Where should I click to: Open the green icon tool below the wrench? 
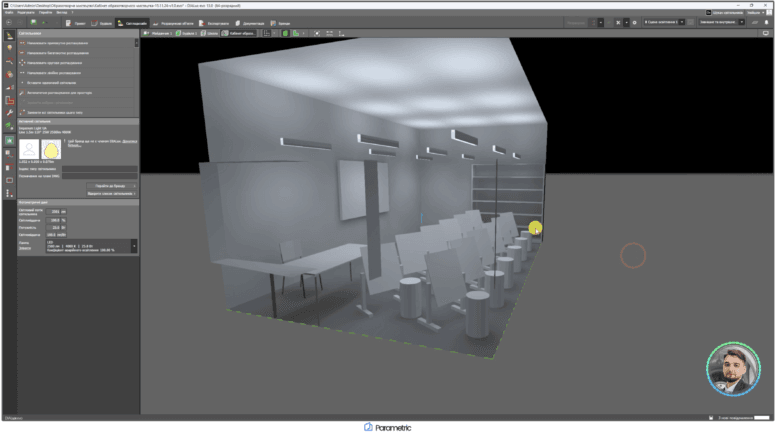tap(9, 126)
